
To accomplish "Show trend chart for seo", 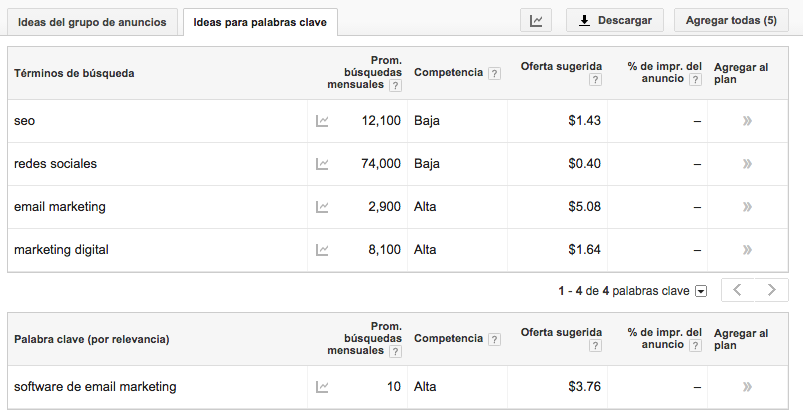I will [322, 121].
